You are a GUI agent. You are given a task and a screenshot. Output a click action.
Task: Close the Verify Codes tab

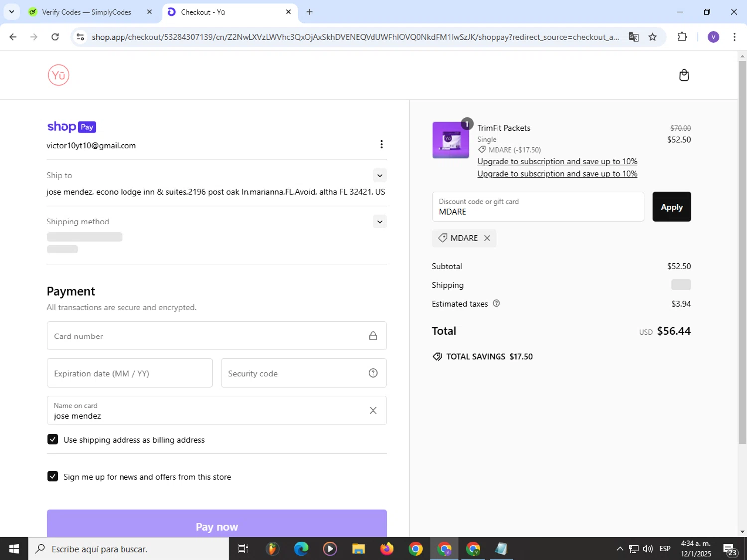click(x=149, y=12)
